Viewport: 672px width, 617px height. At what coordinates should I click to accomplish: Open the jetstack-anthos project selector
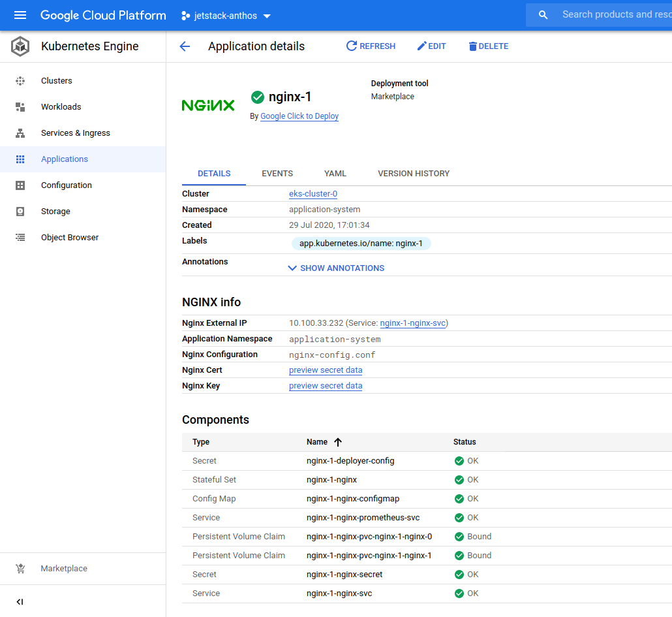tap(225, 16)
